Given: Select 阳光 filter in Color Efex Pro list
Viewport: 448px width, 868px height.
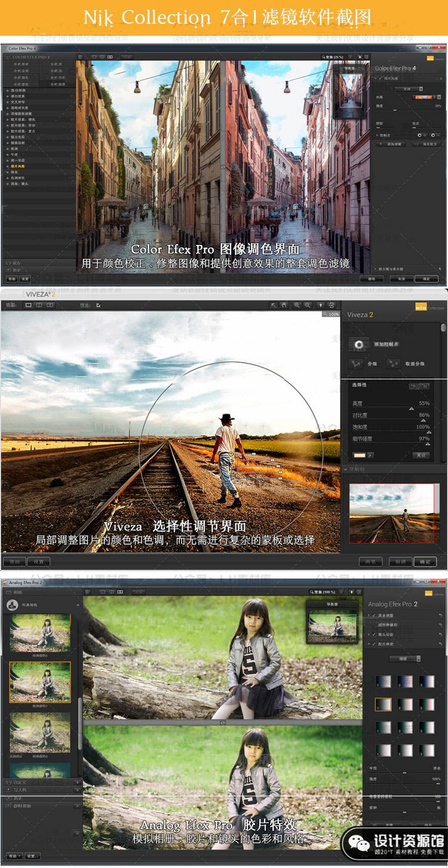Looking at the screenshot, I should click(16, 171).
